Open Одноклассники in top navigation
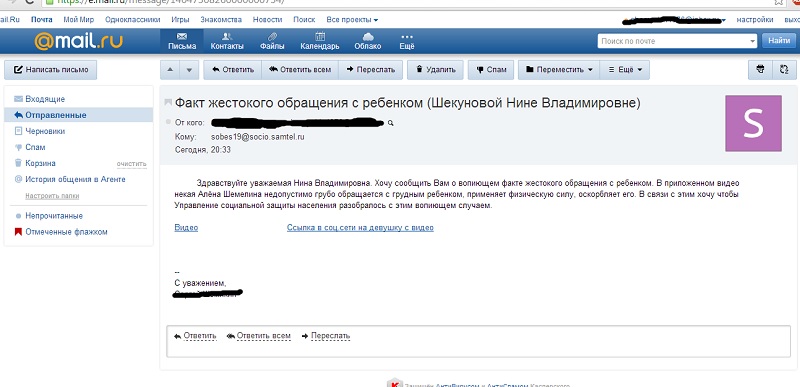 point(133,20)
